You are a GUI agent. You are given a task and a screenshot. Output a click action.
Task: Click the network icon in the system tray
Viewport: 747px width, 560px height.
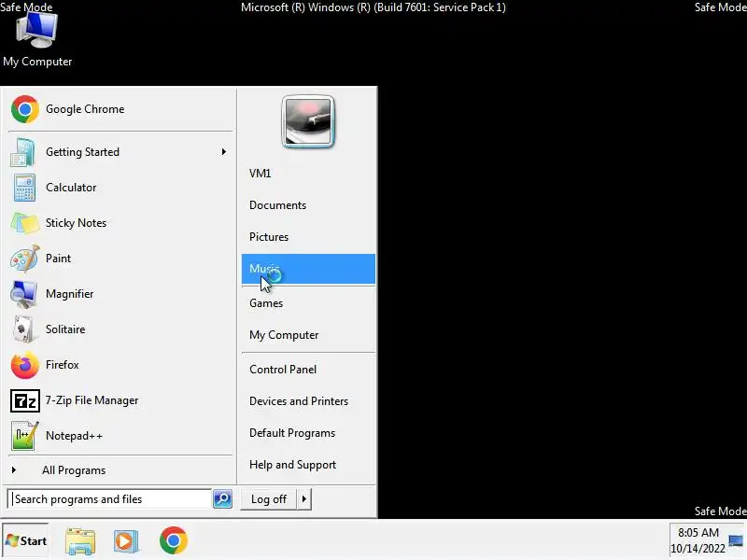click(736, 540)
